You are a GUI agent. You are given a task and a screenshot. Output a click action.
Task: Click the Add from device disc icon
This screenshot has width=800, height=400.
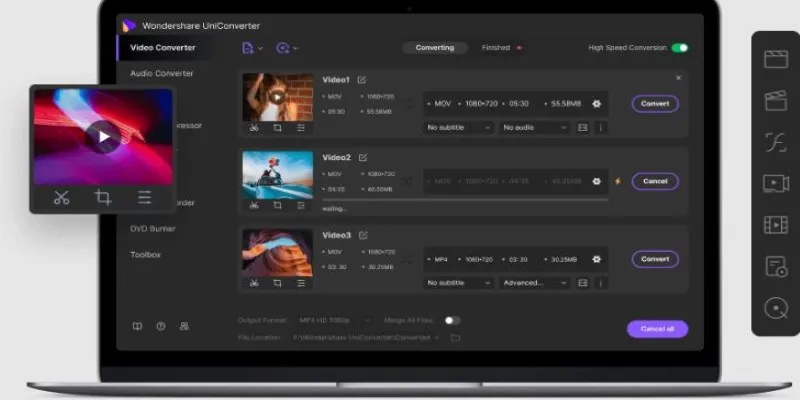[282, 48]
